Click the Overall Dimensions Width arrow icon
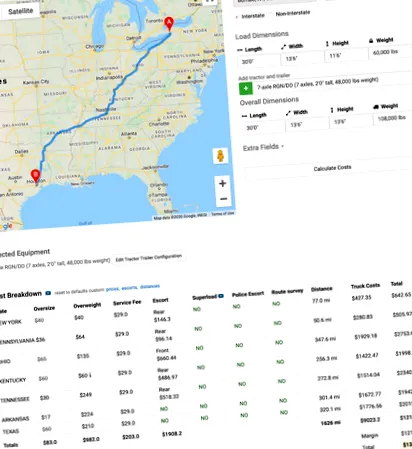Image resolution: width=412 pixels, height=449 pixels. click(x=288, y=113)
